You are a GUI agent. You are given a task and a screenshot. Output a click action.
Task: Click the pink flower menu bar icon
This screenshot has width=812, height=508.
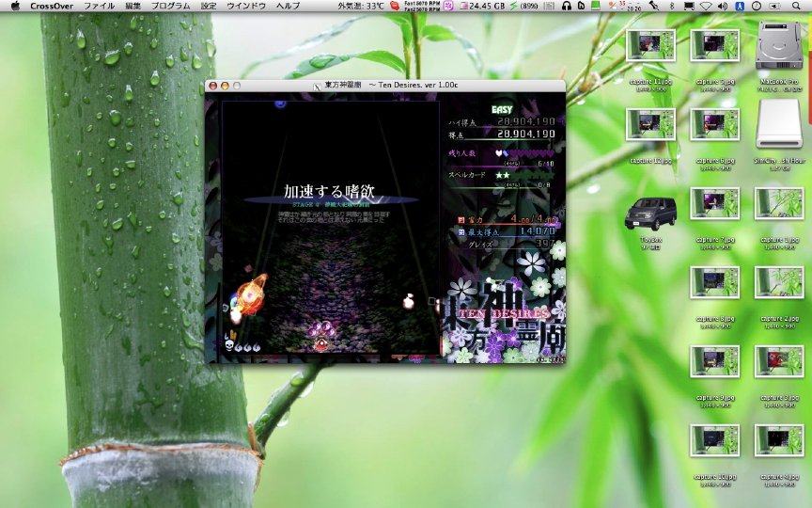pos(448,6)
